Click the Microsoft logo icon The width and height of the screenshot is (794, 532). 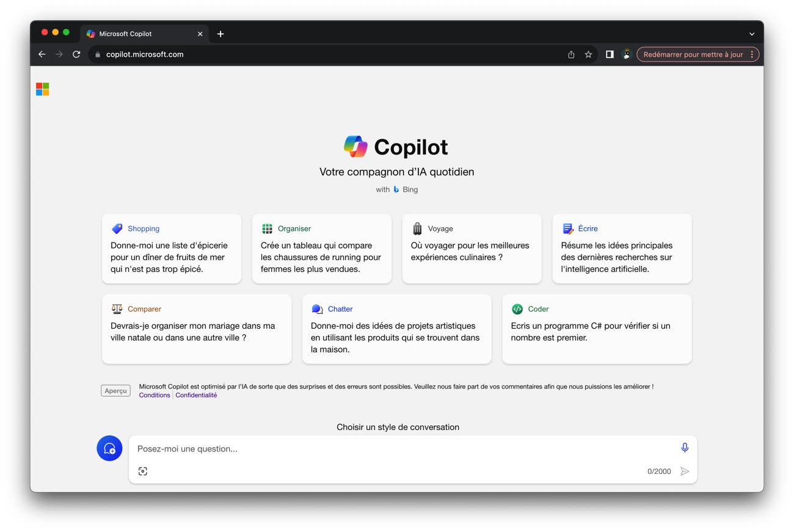42,89
